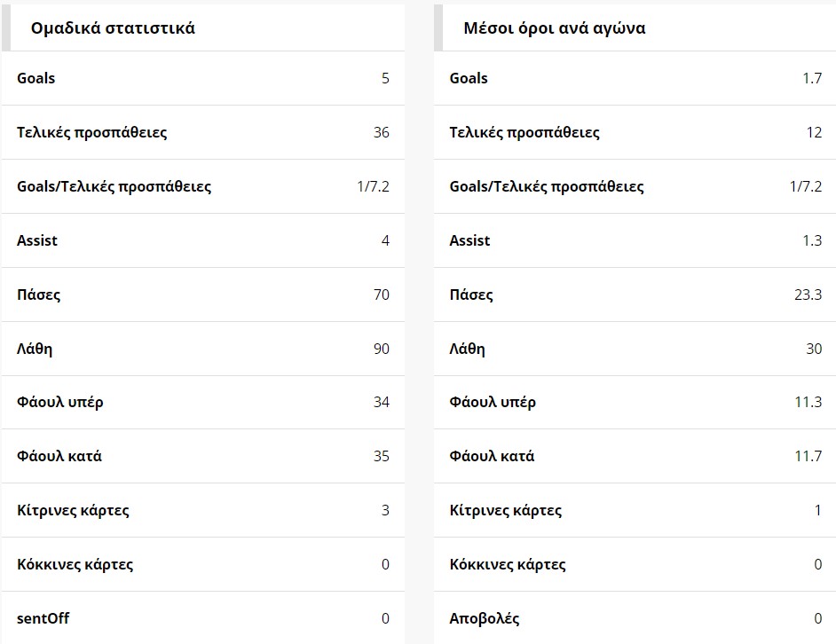This screenshot has width=836, height=644.
Task: Select the team Assist row showing 4
Action: [203, 240]
